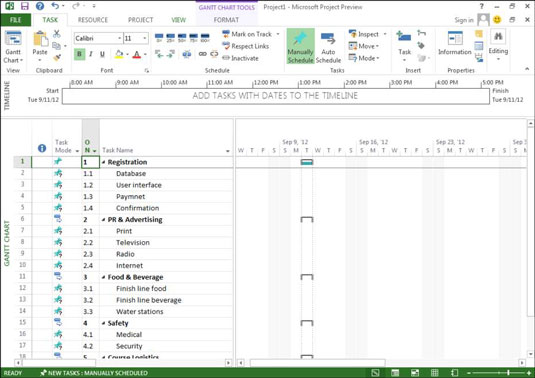Viewport: 535px width, 378px height.
Task: Select the outline number cell for Registration
Action: (90, 162)
